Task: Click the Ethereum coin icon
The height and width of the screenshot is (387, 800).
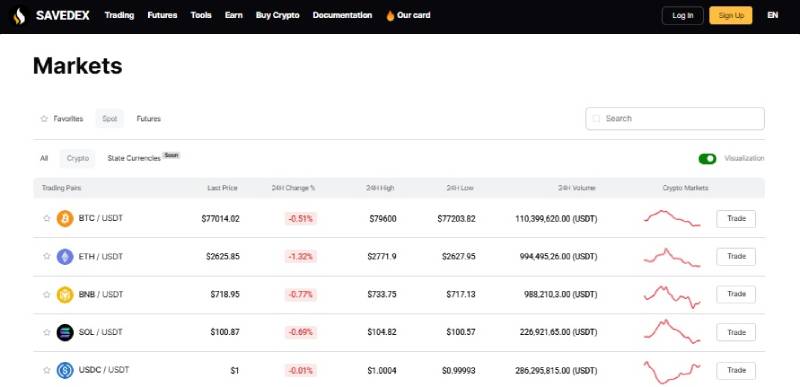Action: 65,256
